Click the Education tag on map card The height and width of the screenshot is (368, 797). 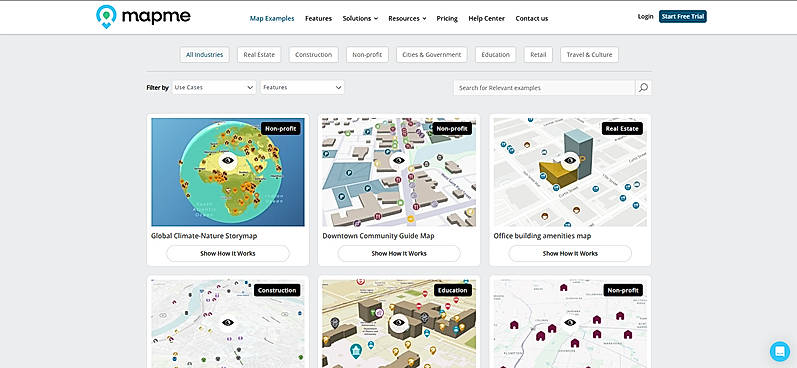tap(452, 290)
